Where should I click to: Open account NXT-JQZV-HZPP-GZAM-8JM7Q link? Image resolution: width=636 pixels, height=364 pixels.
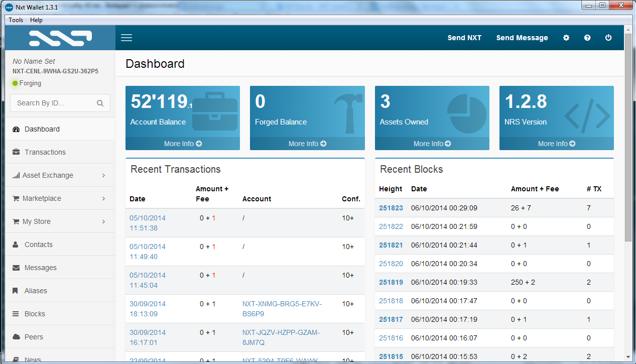click(281, 337)
